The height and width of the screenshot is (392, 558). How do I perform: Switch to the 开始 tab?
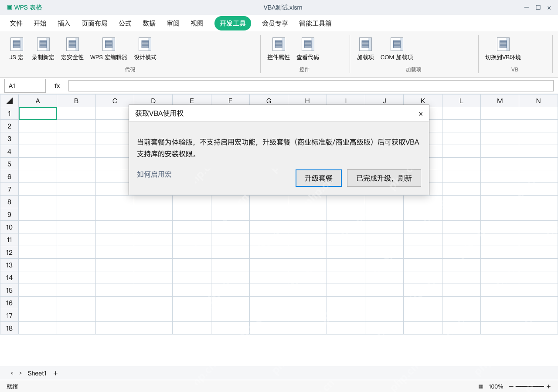tap(40, 23)
